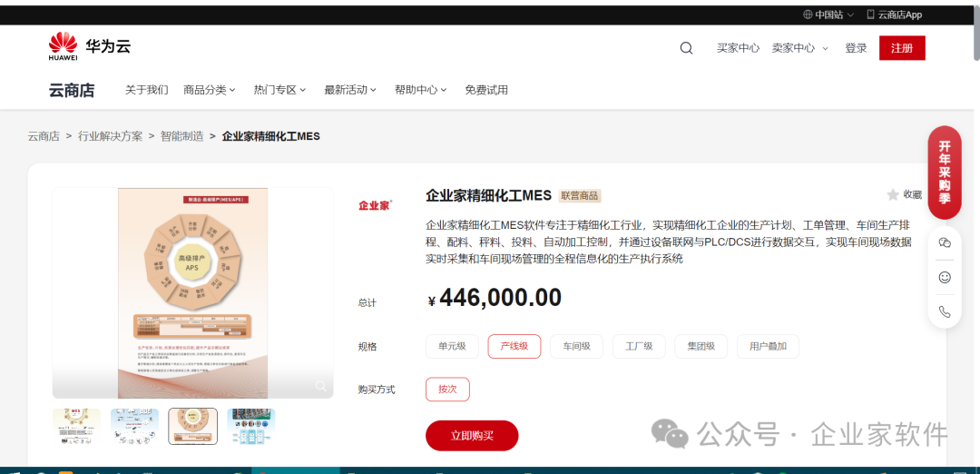This screenshot has height=474, width=980.
Task: Expand the 商品分类 dropdown
Action: [210, 90]
